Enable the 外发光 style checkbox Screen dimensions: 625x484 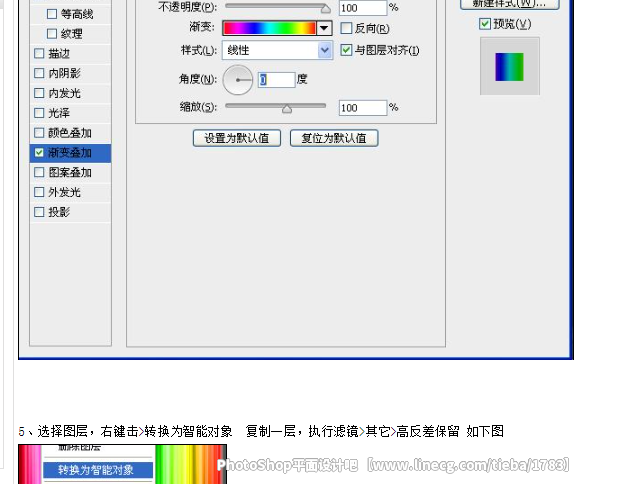coord(39,192)
